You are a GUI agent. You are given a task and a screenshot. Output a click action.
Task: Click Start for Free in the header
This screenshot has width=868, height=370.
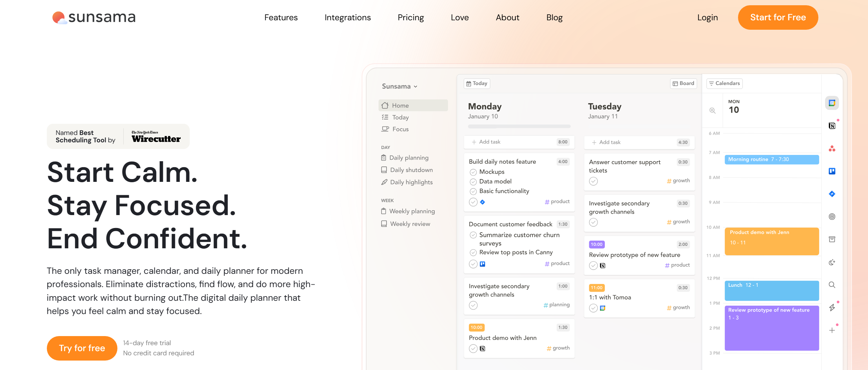tap(778, 17)
